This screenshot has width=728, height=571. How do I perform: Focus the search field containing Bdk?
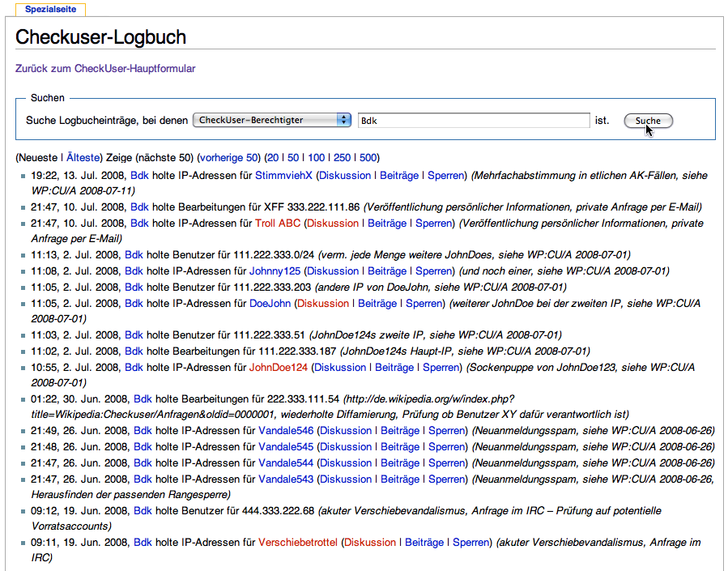474,121
